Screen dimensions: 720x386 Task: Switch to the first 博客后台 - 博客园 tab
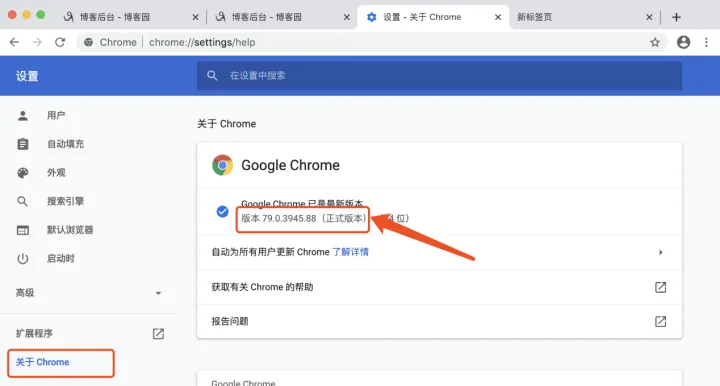coord(131,17)
